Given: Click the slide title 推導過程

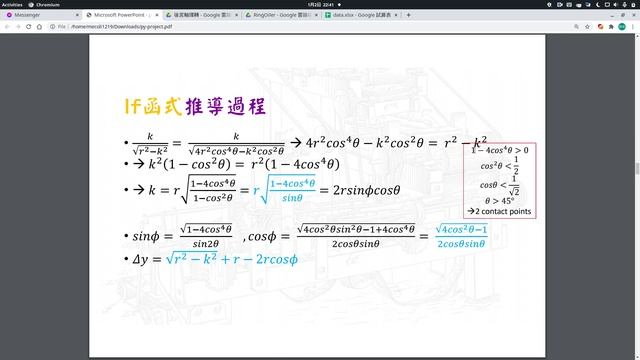Looking at the screenshot, I should (x=226, y=107).
